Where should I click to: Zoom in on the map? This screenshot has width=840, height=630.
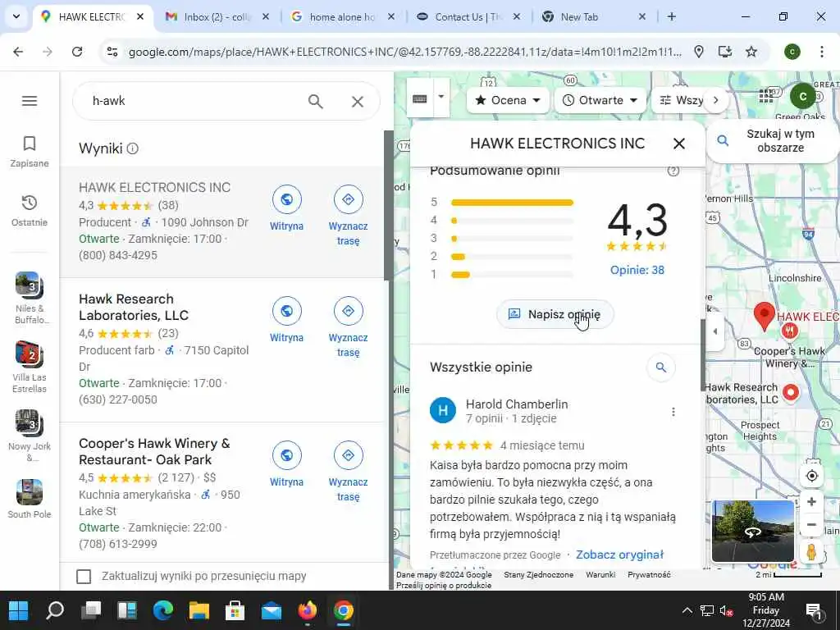pos(811,502)
